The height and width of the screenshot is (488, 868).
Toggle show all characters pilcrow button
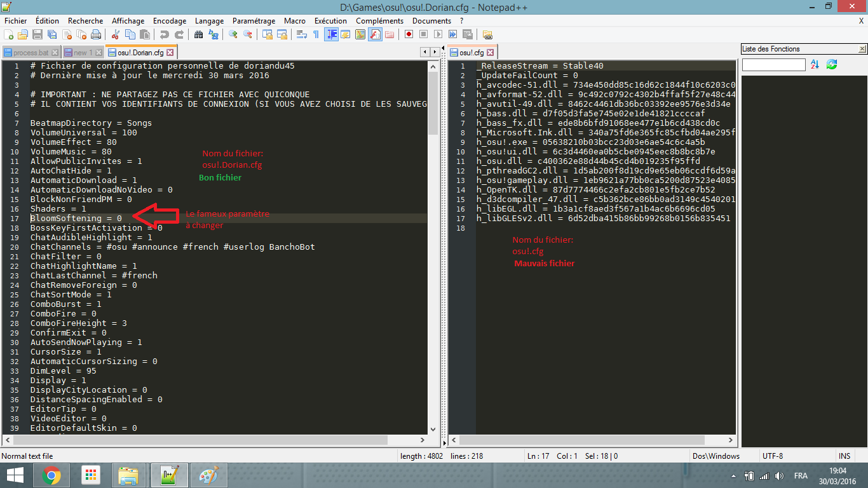coord(316,34)
